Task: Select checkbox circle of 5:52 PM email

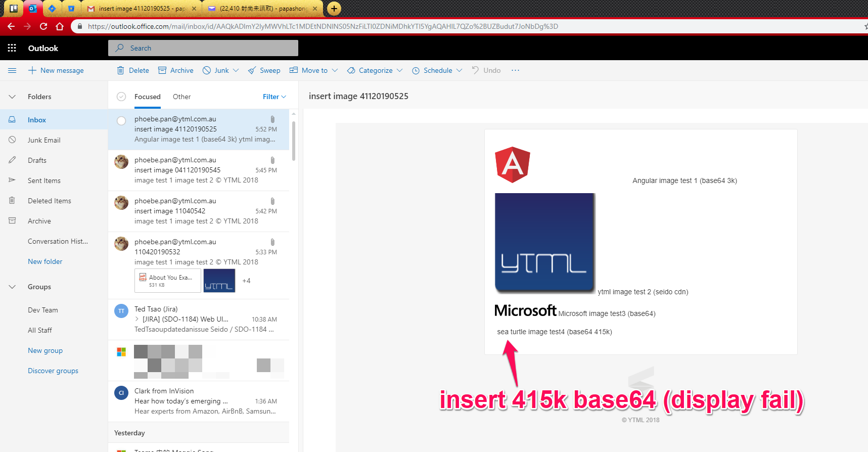Action: tap(121, 121)
